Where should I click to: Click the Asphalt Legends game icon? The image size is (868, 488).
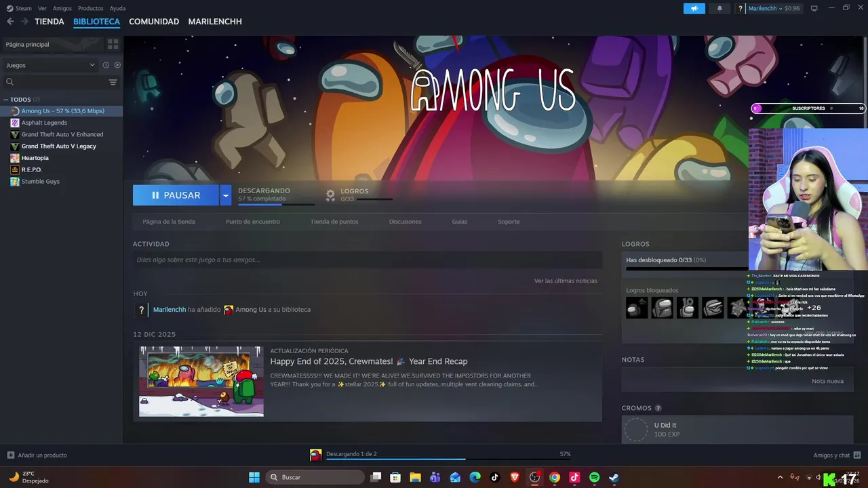coord(15,123)
